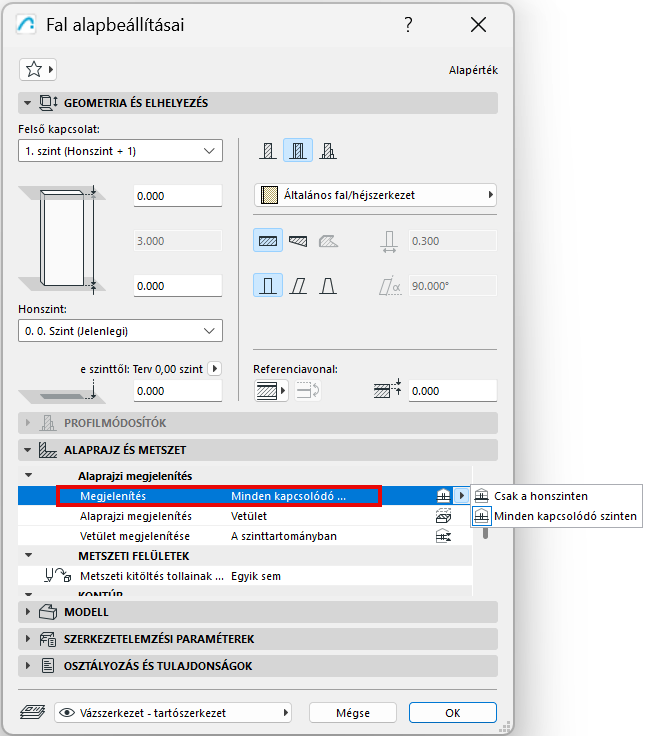
Task: Open help with question mark button
Action: tap(408, 24)
